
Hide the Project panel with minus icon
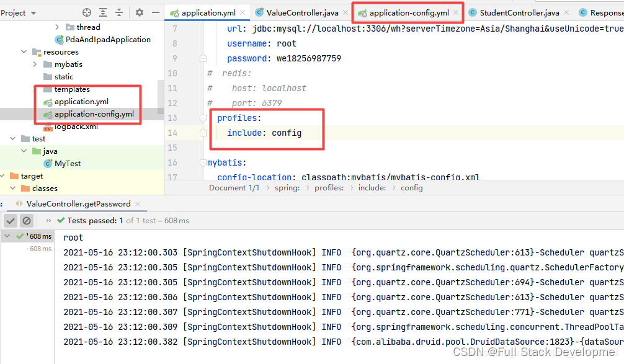[156, 12]
